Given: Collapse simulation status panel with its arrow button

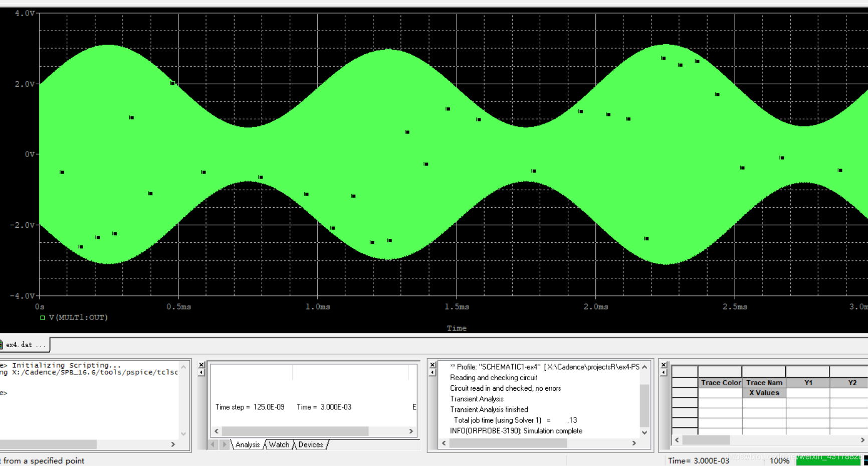Looking at the screenshot, I should (201, 372).
